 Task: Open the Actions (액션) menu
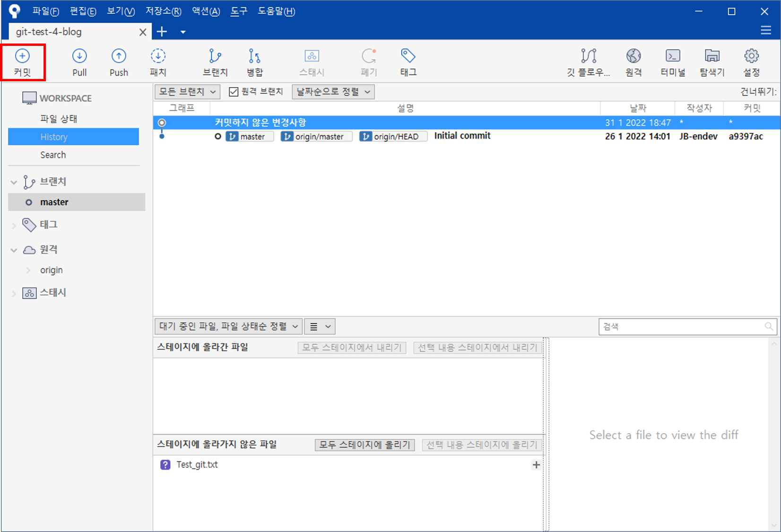206,11
